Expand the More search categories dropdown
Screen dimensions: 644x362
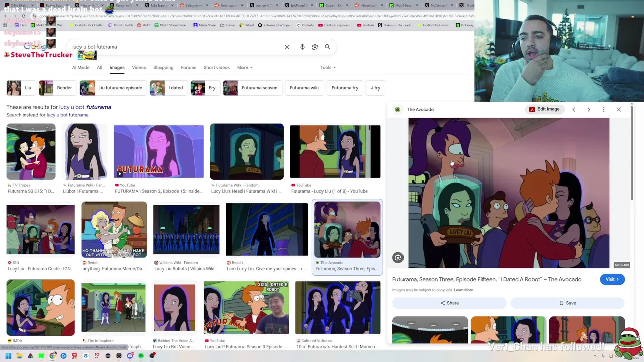[245, 67]
